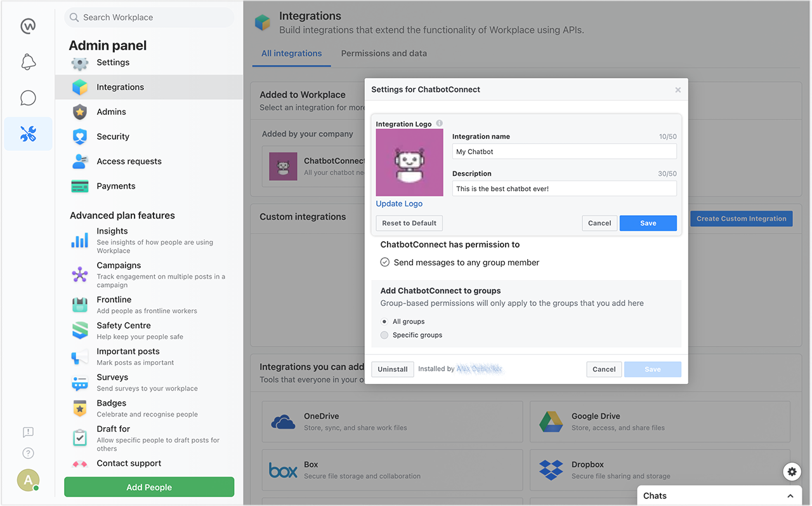Open the chat bubble icon in left rail
The width and height of the screenshot is (812, 506).
tap(28, 98)
